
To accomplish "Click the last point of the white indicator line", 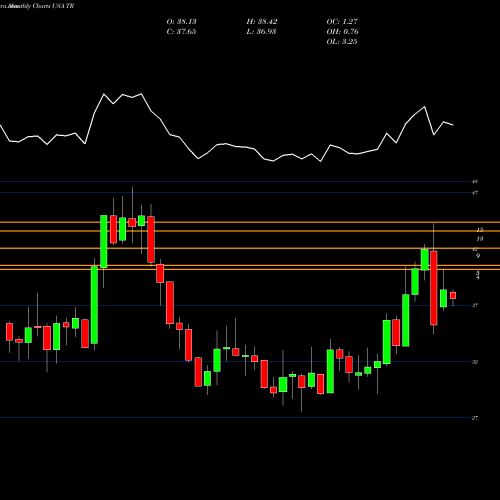I will (x=453, y=125).
